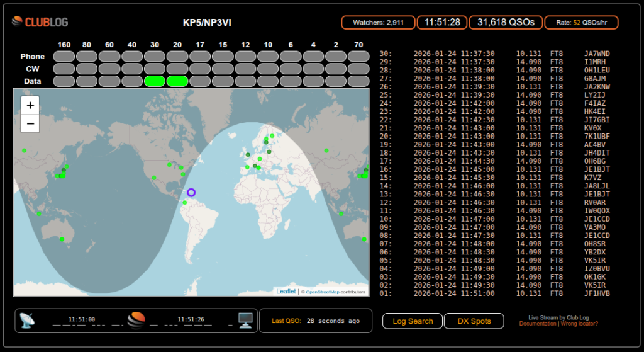Select the Phone 160m band indicator

pyautogui.click(x=64, y=57)
